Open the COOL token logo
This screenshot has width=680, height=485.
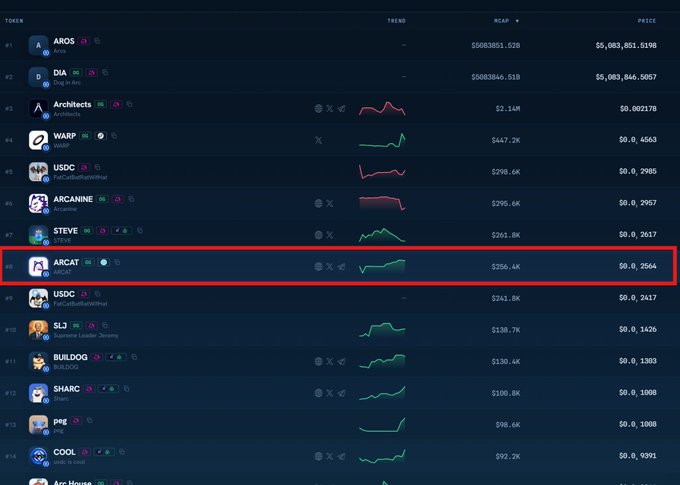38,456
